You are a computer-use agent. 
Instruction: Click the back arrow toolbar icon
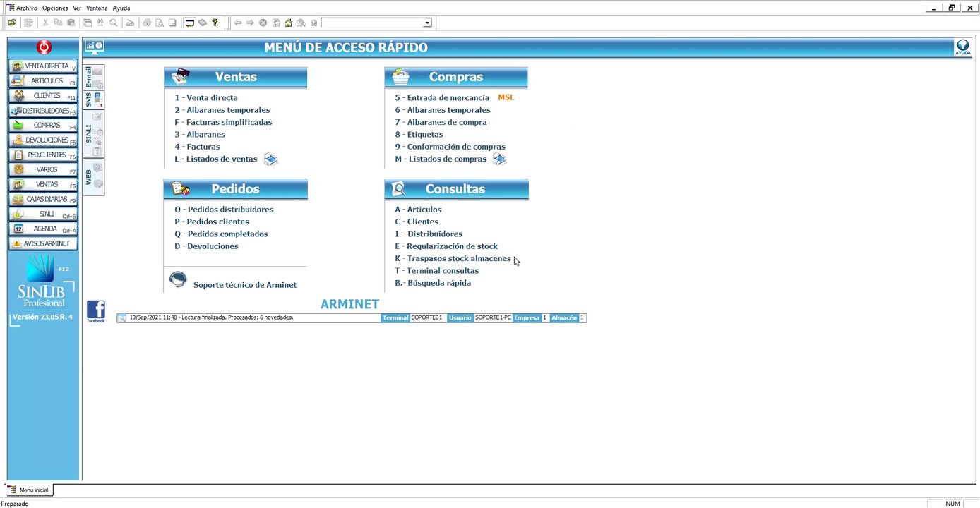(x=237, y=23)
